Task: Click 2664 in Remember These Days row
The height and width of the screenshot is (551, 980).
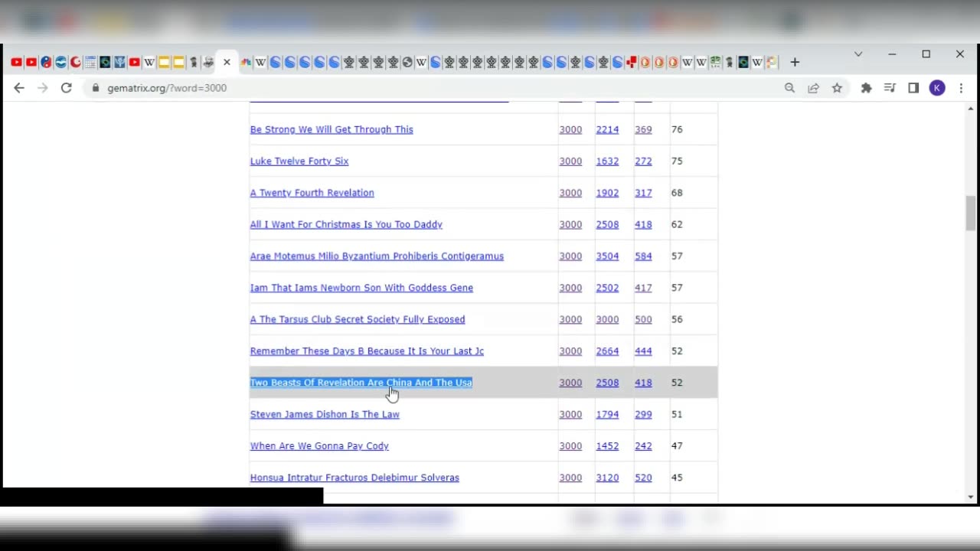Action: (607, 350)
